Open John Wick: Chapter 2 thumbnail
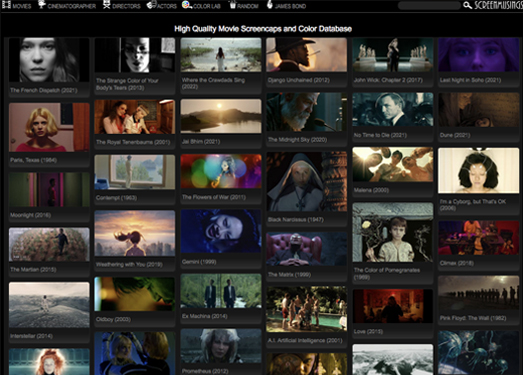This screenshot has height=375, width=523. (x=393, y=55)
